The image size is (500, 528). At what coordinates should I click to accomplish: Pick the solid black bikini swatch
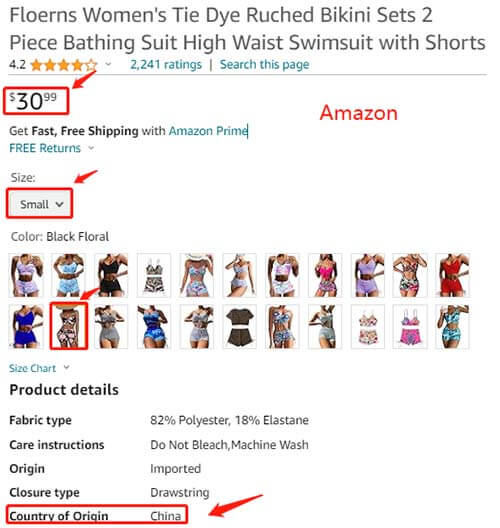pyautogui.click(x=111, y=275)
